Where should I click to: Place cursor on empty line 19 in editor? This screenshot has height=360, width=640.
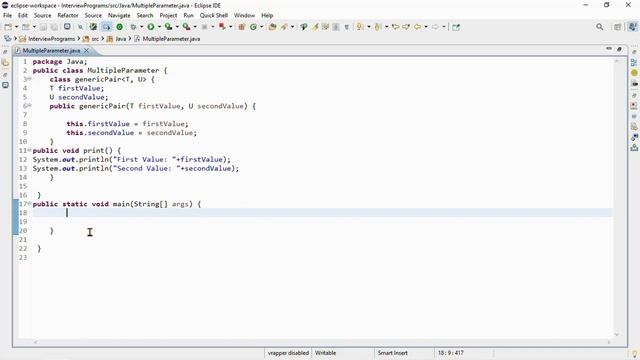[x=322, y=222]
